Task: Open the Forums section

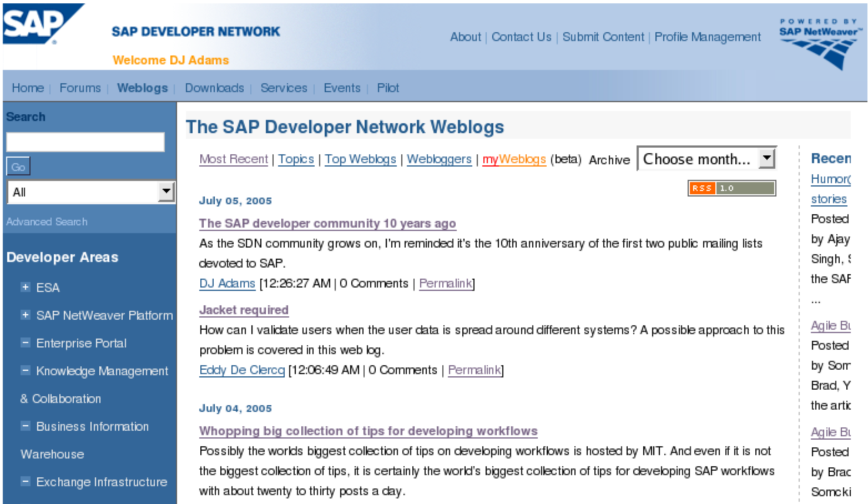Action: point(80,88)
